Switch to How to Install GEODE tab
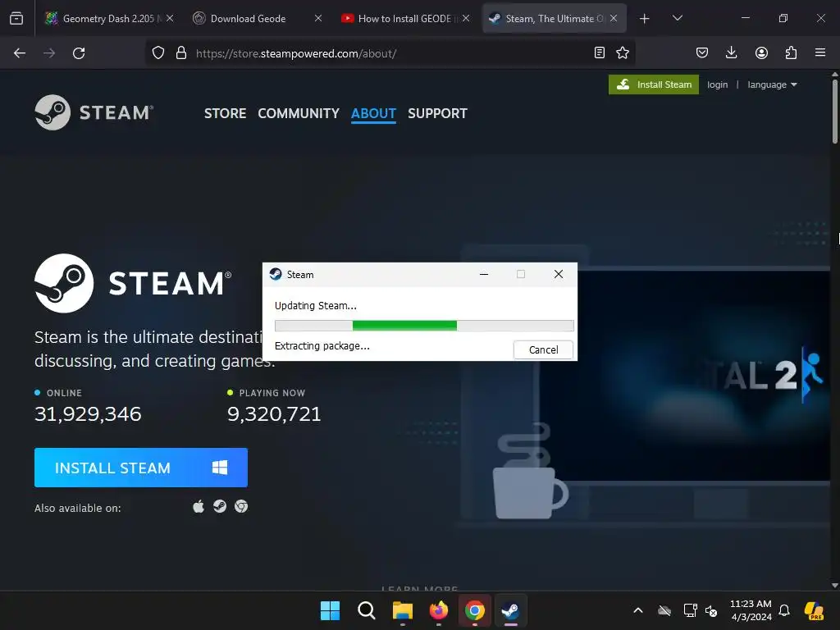 coord(404,18)
